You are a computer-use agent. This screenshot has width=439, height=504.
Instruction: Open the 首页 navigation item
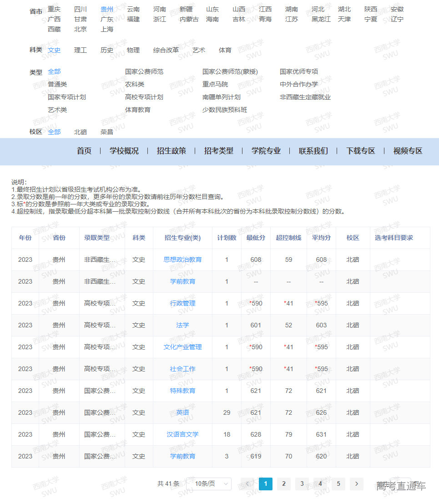(84, 151)
